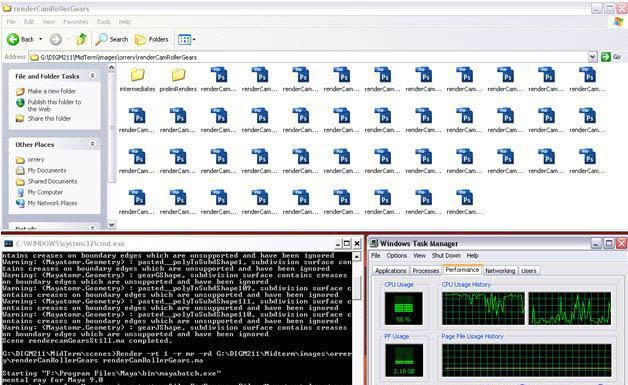Switch to Networking tab in Task Manager
This screenshot has height=385, width=628.
click(500, 271)
